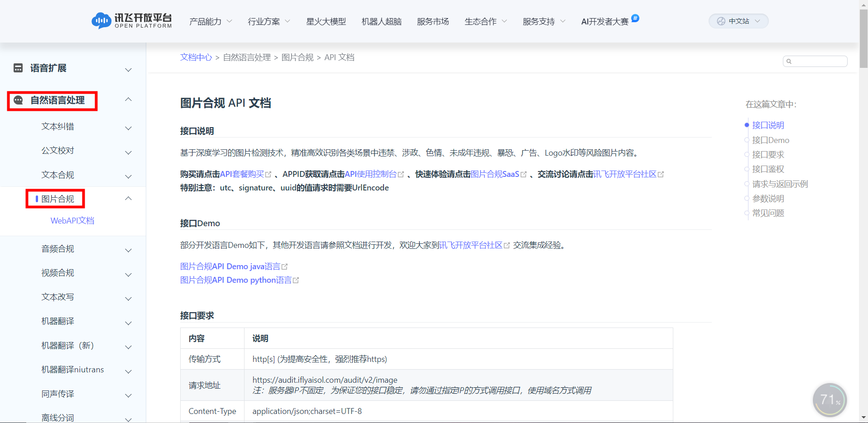This screenshot has width=868, height=423.
Task: Click 文档中心 breadcrumb link
Action: point(196,57)
